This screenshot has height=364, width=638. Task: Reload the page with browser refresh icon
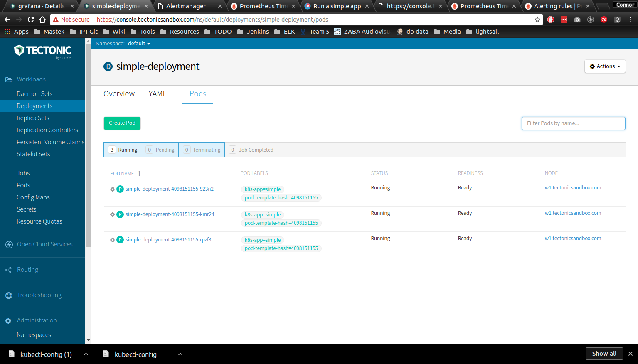31,20
